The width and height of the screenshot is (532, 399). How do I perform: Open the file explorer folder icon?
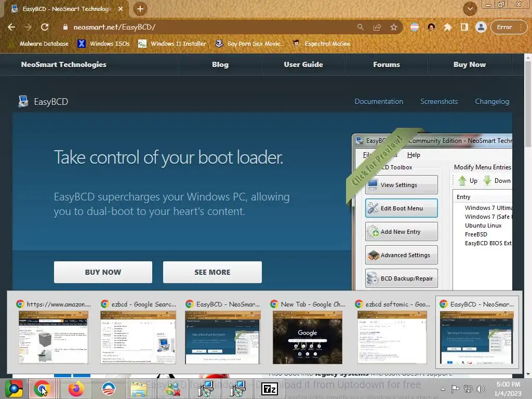[139, 389]
